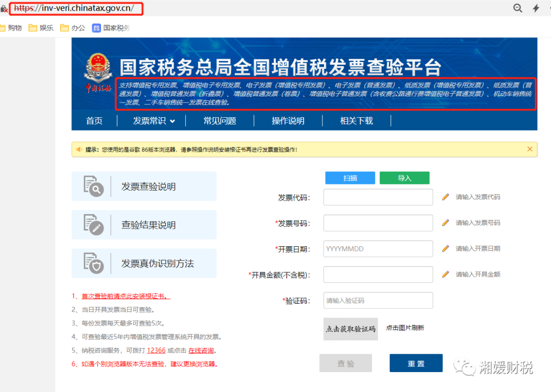The width and height of the screenshot is (551, 392).
Task: Switch to the 首页 tab
Action: tap(94, 121)
